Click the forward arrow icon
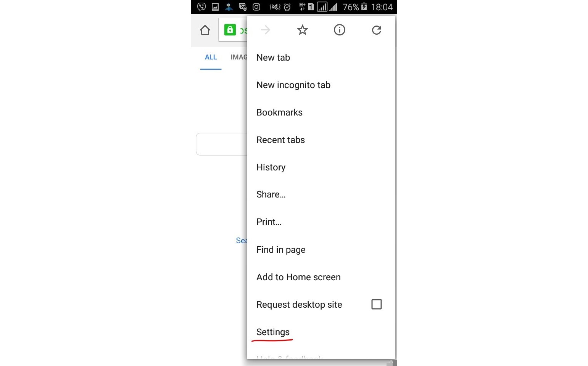The image size is (588, 366). tap(266, 30)
